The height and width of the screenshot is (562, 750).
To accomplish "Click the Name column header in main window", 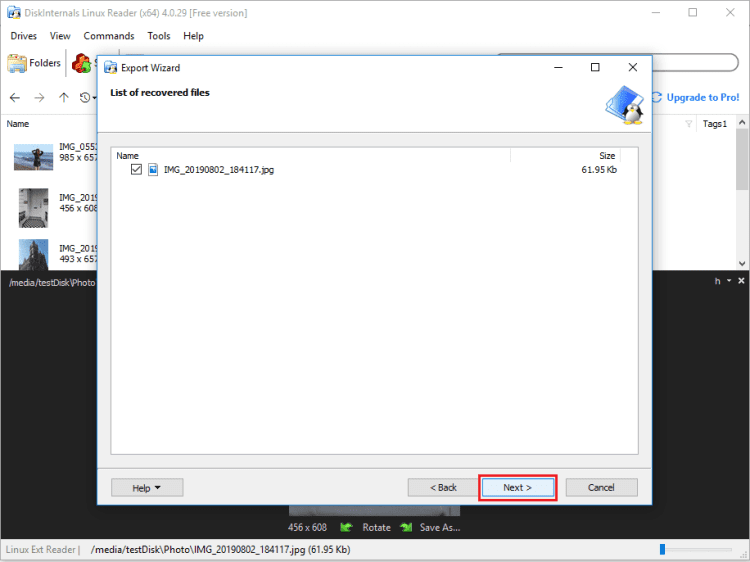I will pyautogui.click(x=18, y=124).
